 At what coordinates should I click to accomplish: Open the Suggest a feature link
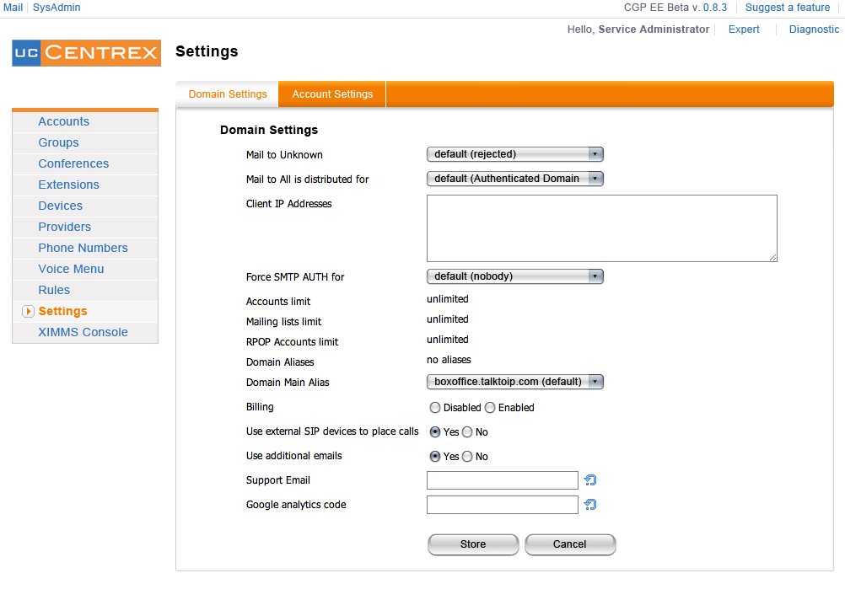[x=788, y=8]
